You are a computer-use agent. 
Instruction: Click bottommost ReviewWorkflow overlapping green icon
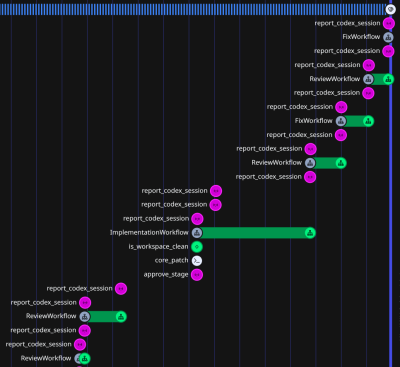tap(85, 359)
